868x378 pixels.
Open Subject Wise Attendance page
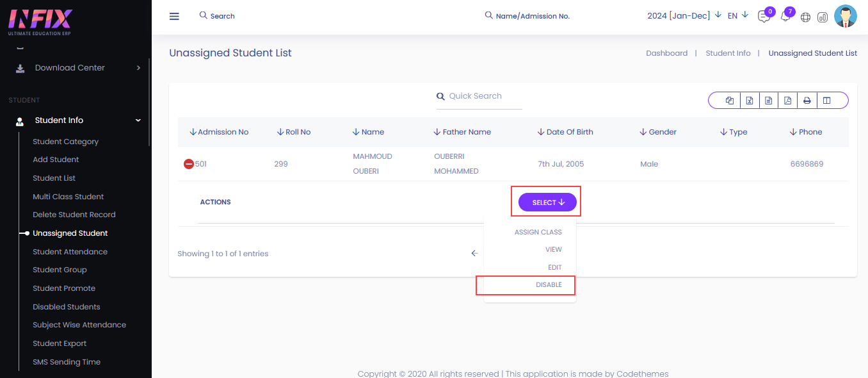(79, 325)
